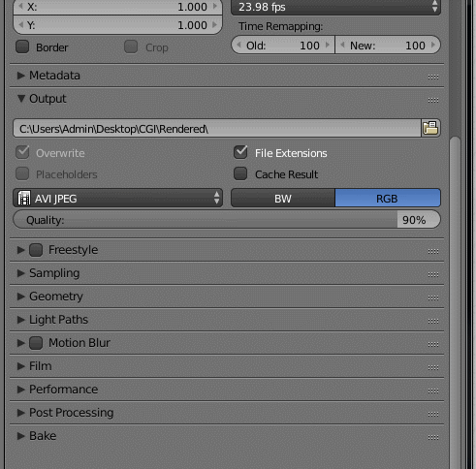This screenshot has height=469, width=476.
Task: Click the Old time remapping field
Action: (283, 46)
